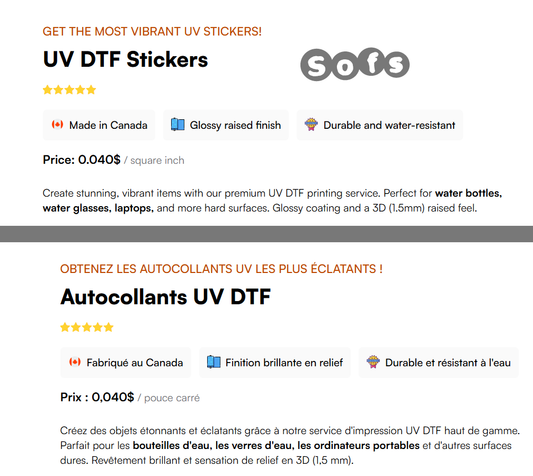This screenshot has height=476, width=533.
Task: Click the Price 0.040$ per square inch text
Action: coord(114,160)
